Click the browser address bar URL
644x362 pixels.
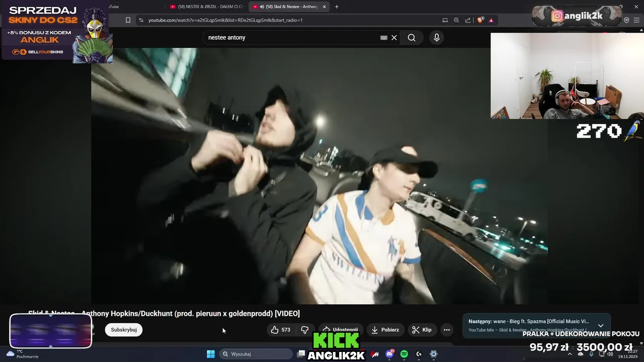[225, 20]
